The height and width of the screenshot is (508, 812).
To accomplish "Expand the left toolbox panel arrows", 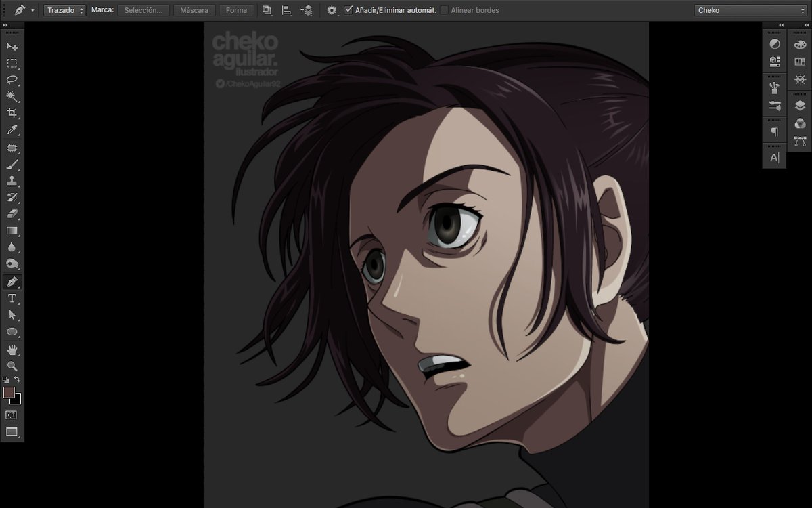I will (6, 25).
